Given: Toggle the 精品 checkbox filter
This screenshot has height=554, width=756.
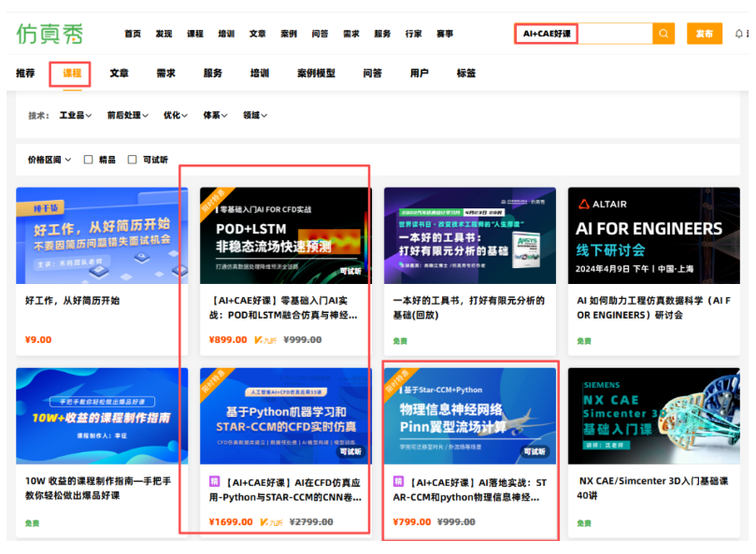Looking at the screenshot, I should click(x=88, y=160).
